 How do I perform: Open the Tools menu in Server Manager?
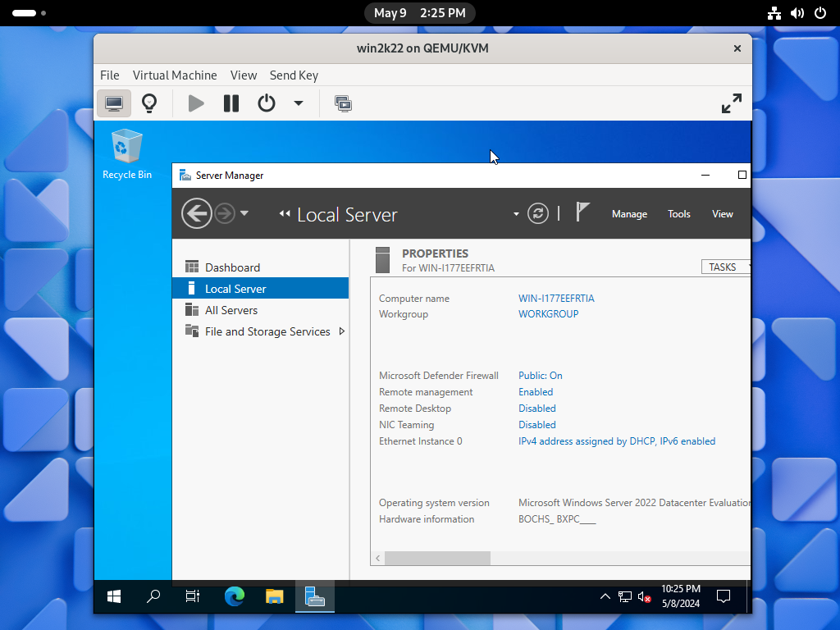click(679, 214)
